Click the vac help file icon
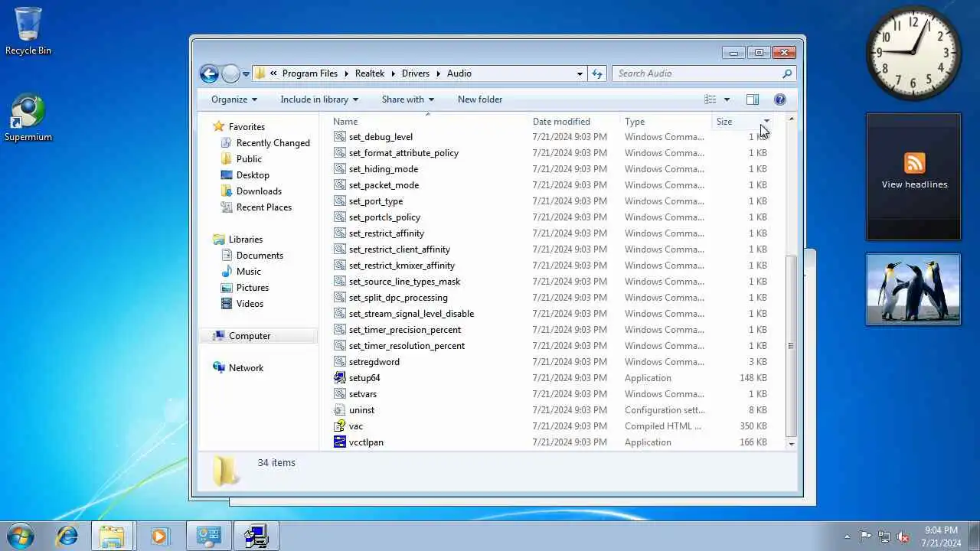This screenshot has width=980, height=551. pos(340,426)
